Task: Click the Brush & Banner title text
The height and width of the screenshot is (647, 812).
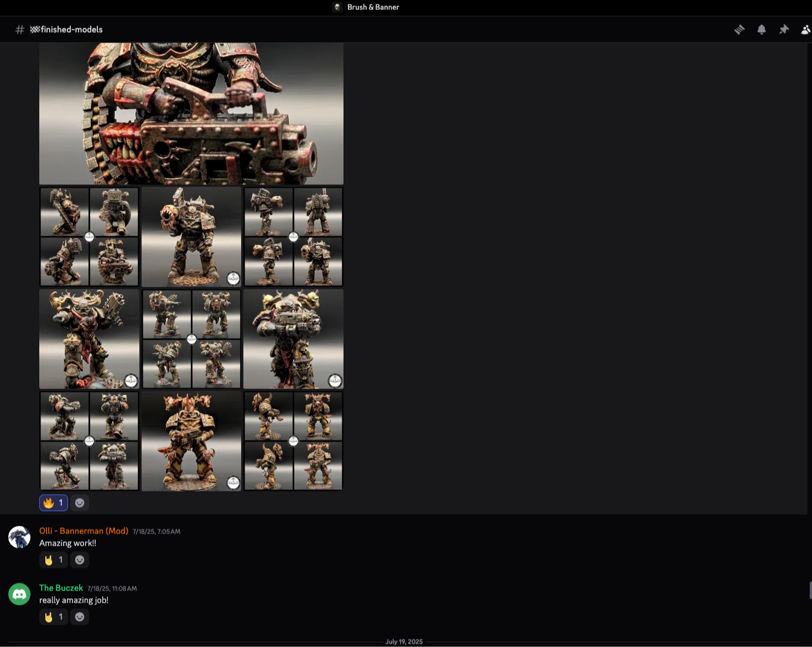Action: coord(373,7)
